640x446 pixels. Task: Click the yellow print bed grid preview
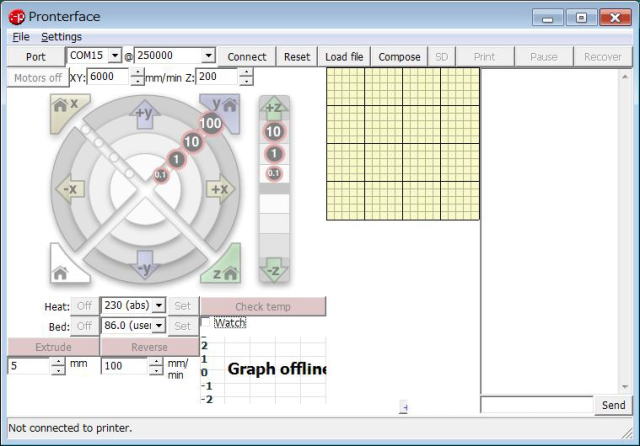pos(403,144)
